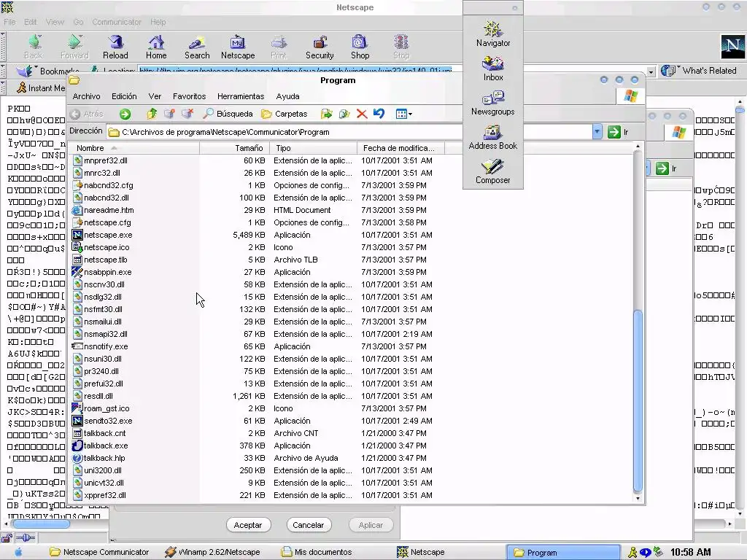Toggle the Carpetas folders pane
This screenshot has height=560, width=747.
[x=285, y=114]
